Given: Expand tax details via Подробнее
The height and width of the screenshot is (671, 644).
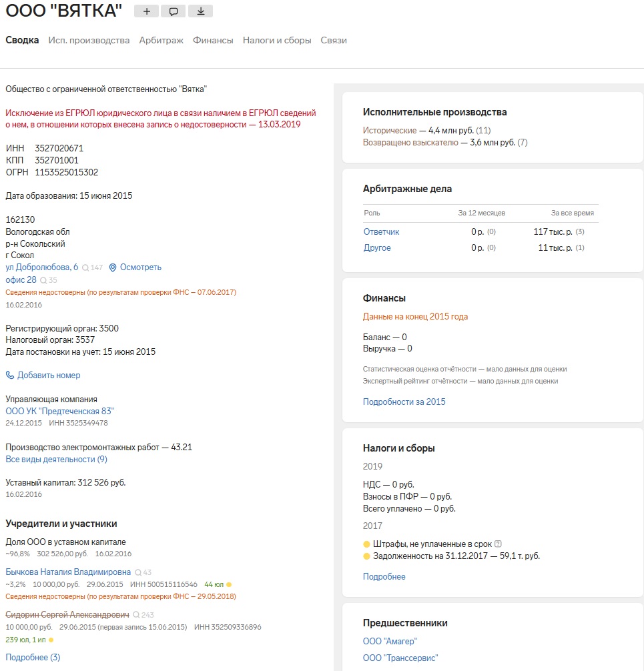Looking at the screenshot, I should (384, 576).
